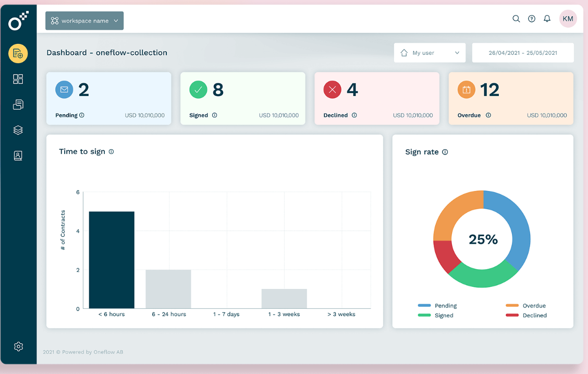Open the address book icon
Viewport: 588px width, 374px height.
coord(18,155)
